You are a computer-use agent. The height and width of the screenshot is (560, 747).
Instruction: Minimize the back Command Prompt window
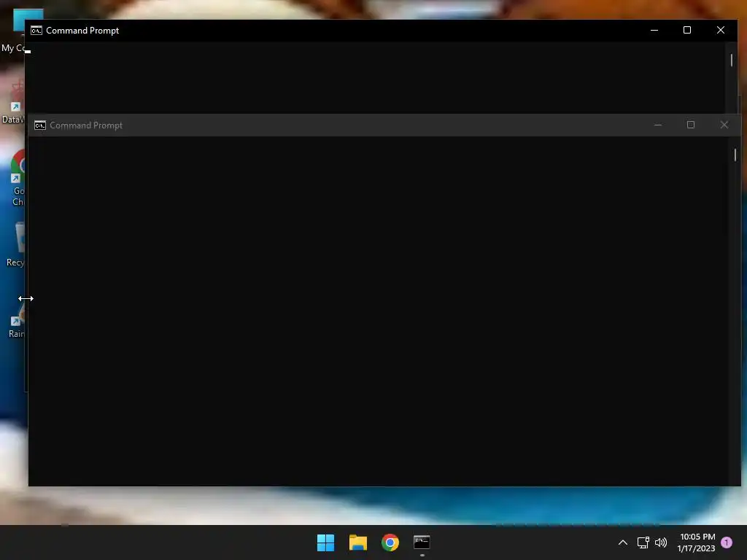654,30
